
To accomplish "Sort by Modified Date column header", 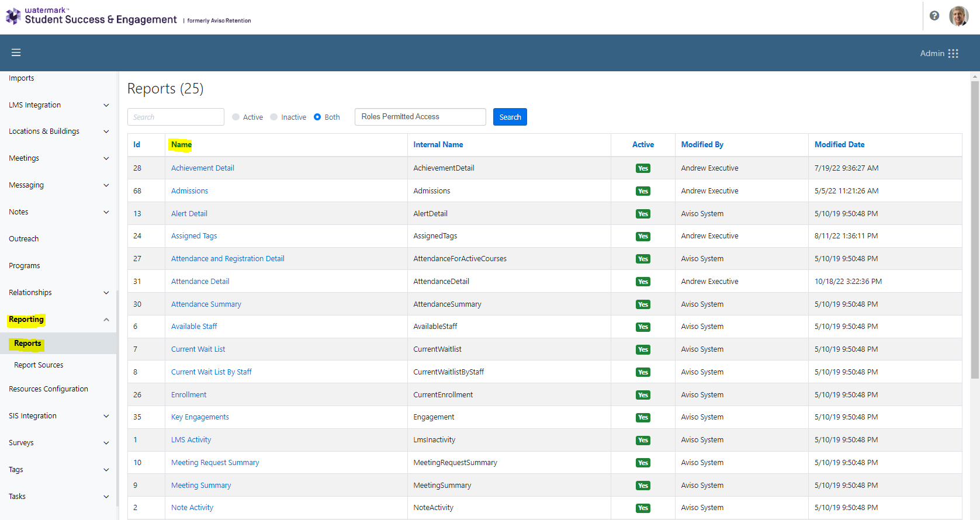I will coord(840,145).
